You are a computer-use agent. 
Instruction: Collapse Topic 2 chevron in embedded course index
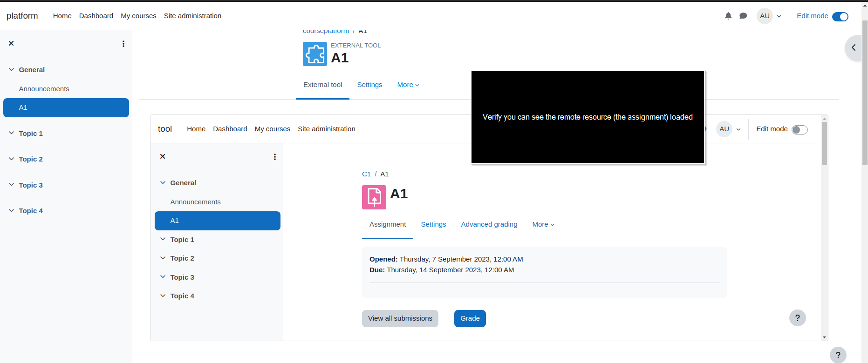[x=163, y=258]
